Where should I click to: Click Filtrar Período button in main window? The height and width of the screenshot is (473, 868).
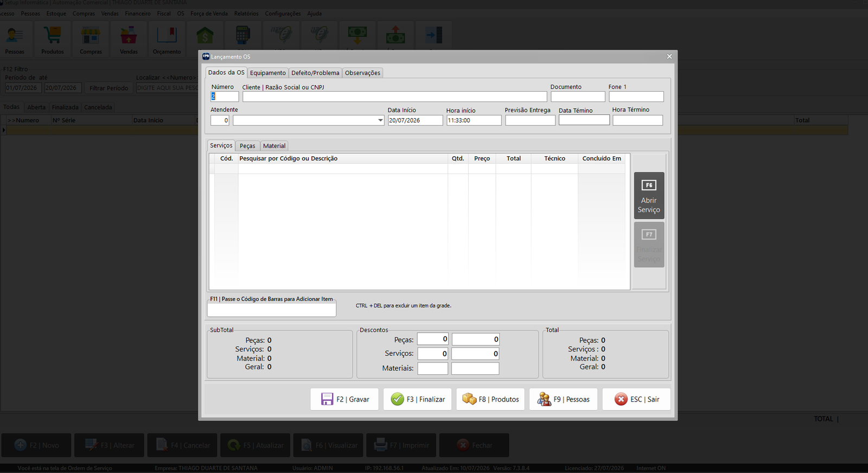pyautogui.click(x=109, y=88)
